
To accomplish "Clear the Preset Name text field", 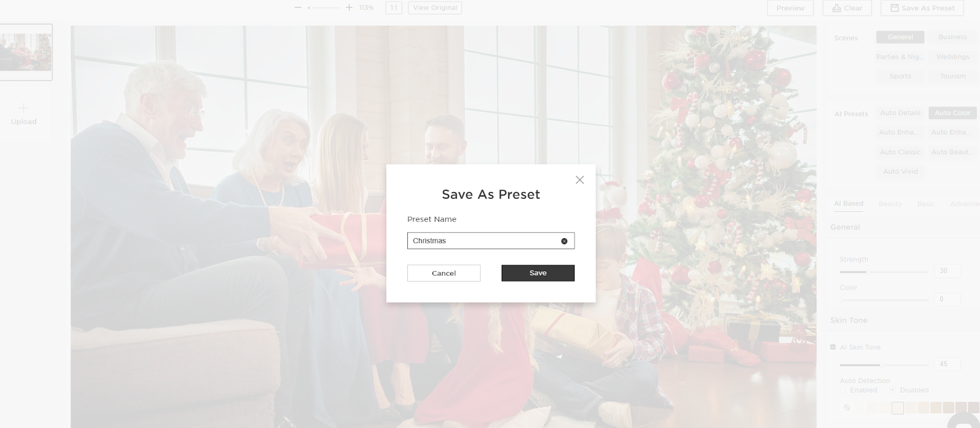I will click(564, 241).
